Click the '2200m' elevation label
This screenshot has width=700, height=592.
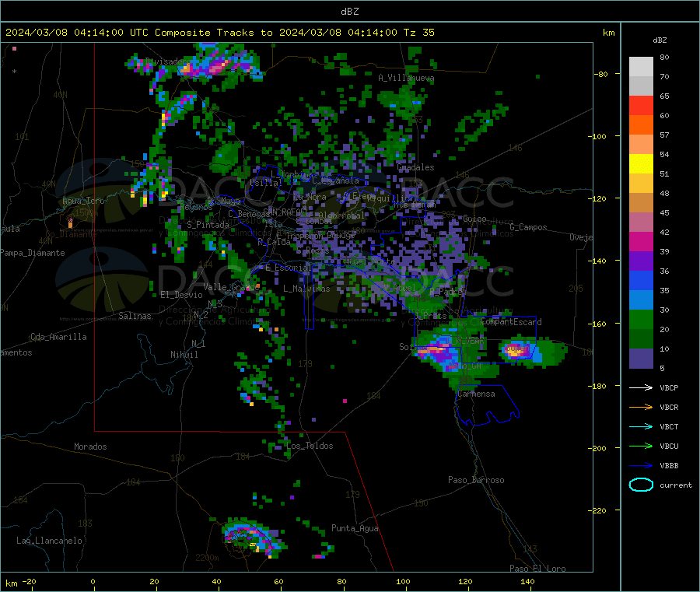click(207, 558)
